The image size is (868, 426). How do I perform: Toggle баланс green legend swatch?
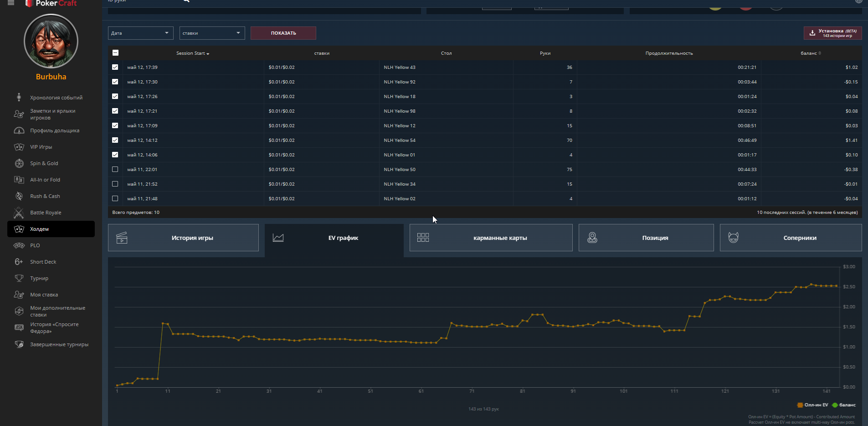(x=835, y=405)
